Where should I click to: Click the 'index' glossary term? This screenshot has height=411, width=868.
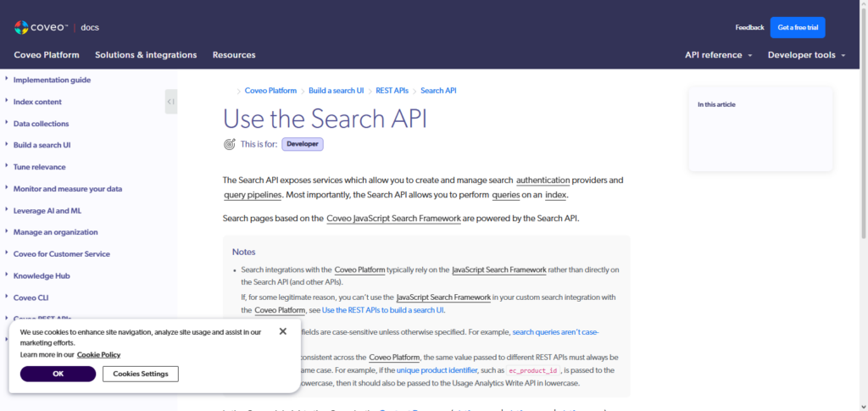(556, 195)
